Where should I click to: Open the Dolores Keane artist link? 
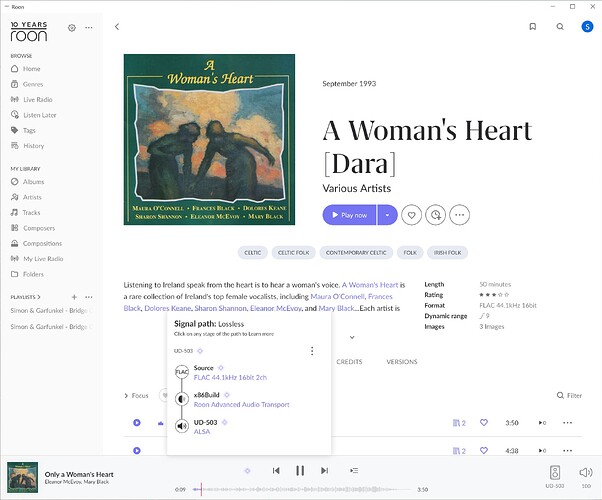(x=167, y=308)
